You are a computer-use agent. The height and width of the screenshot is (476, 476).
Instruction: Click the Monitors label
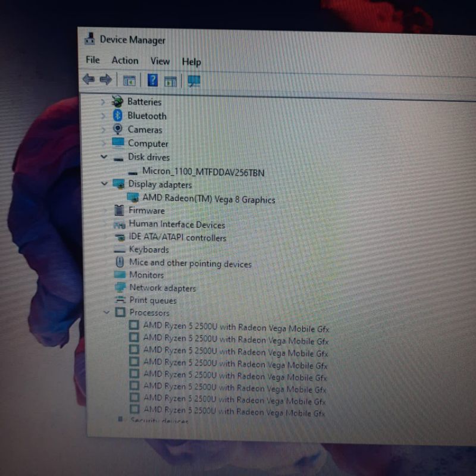[146, 275]
